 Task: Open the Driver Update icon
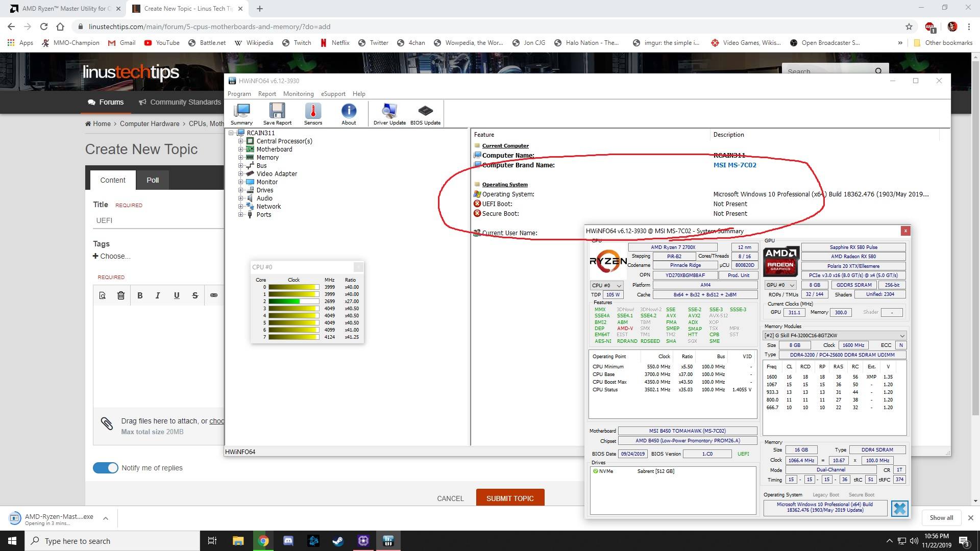click(389, 114)
